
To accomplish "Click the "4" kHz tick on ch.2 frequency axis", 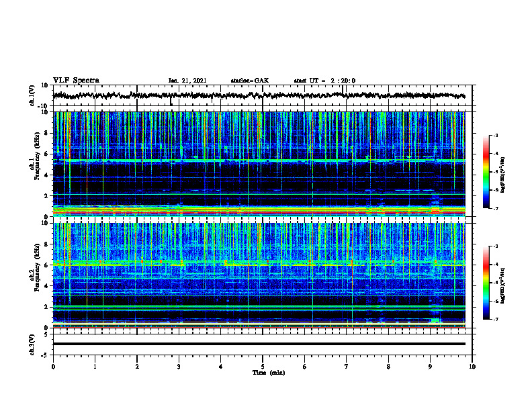I will 46,286.
